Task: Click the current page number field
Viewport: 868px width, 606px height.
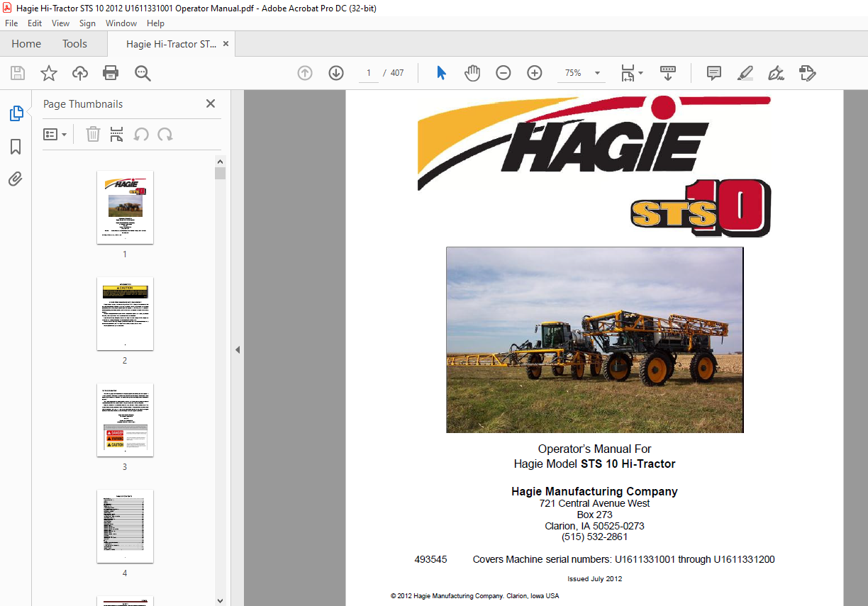Action: pos(369,73)
